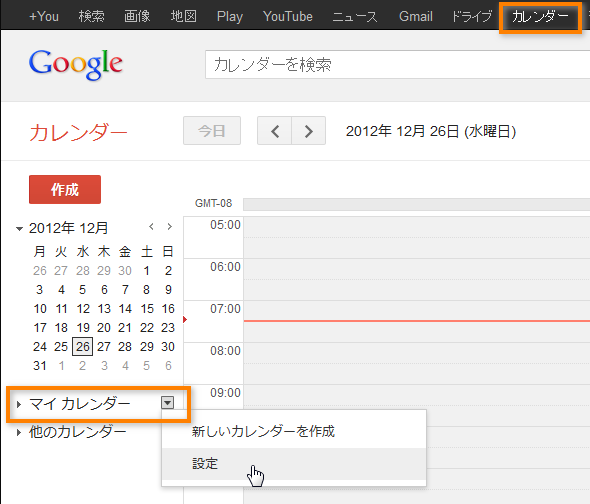The height and width of the screenshot is (504, 590).
Task: Open YouTube in the Google top bar
Action: point(288,16)
